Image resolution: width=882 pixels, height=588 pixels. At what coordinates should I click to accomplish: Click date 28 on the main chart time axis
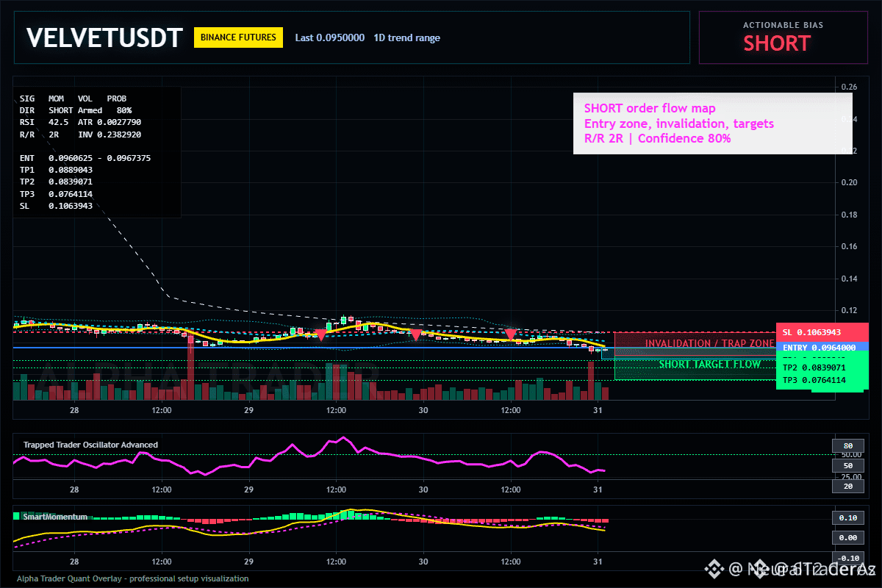(73, 411)
